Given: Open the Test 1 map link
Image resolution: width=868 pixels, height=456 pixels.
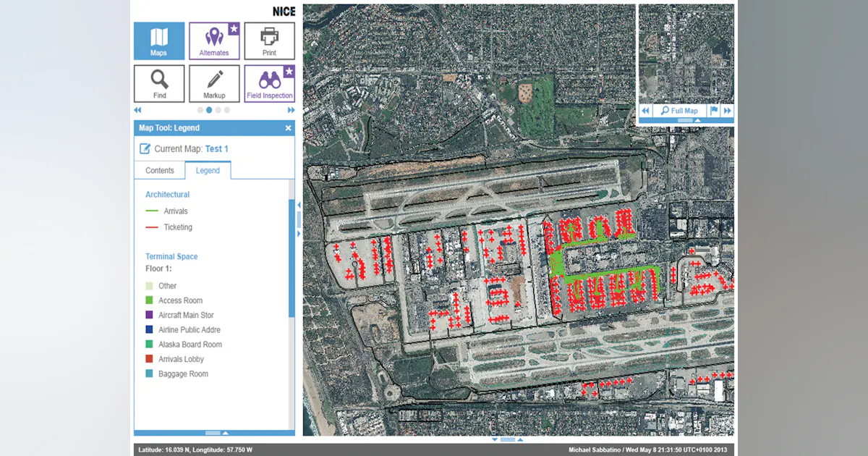Looking at the screenshot, I should (216, 148).
